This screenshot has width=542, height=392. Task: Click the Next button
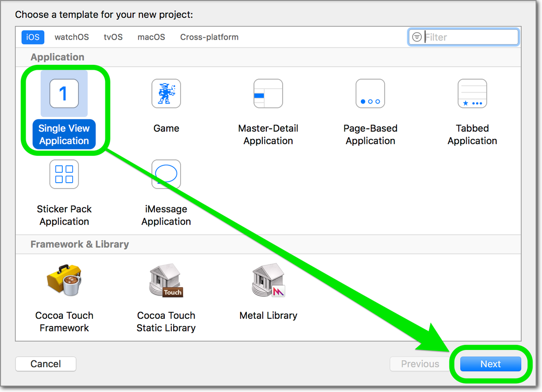pos(491,364)
